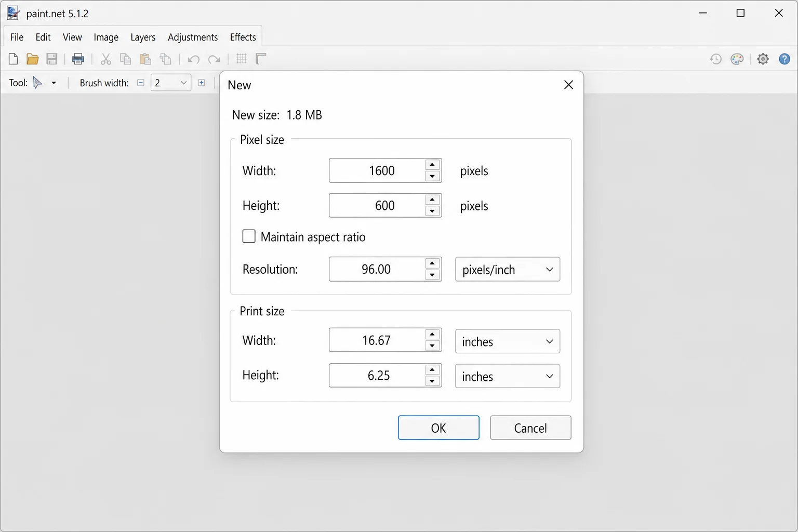Click the current Tool arrow icon
The height and width of the screenshot is (532, 798).
coord(37,83)
